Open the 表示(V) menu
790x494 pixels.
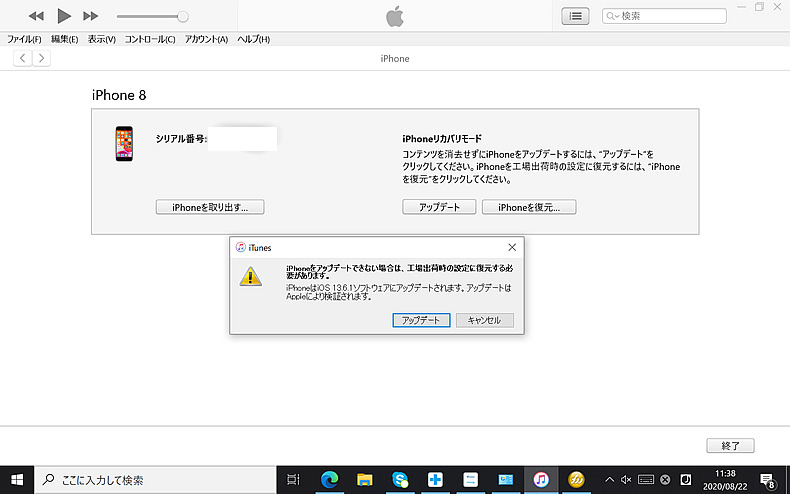coord(102,39)
